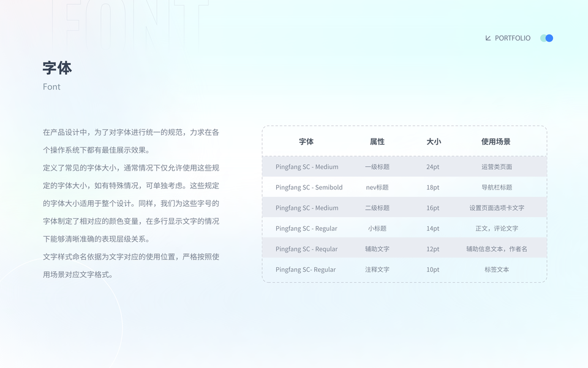Select Pingfang SC- Regular in 10pt row
The image size is (588, 368).
(306, 270)
